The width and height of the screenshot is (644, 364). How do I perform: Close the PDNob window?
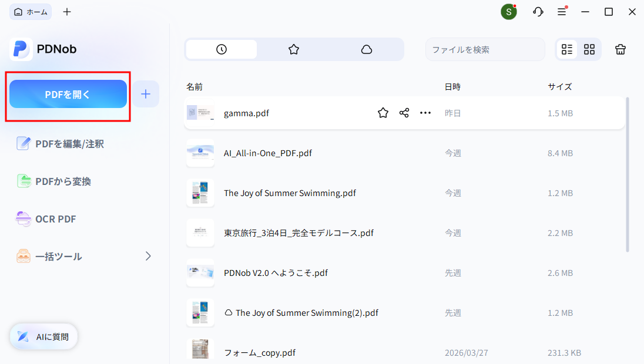[632, 12]
